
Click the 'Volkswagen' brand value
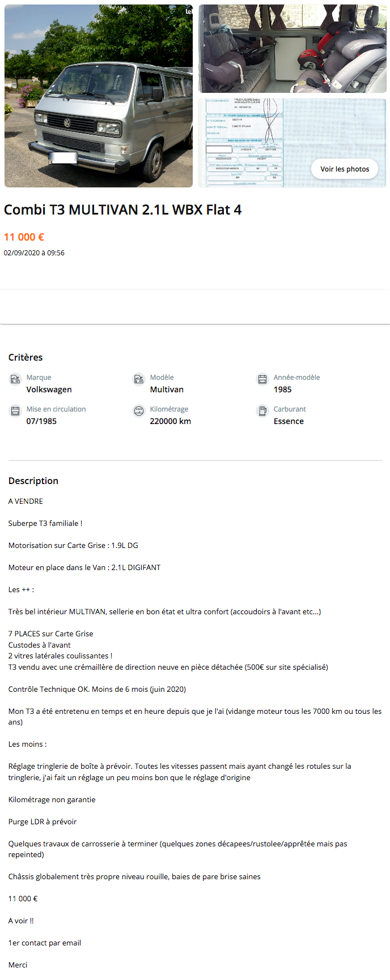click(x=49, y=390)
